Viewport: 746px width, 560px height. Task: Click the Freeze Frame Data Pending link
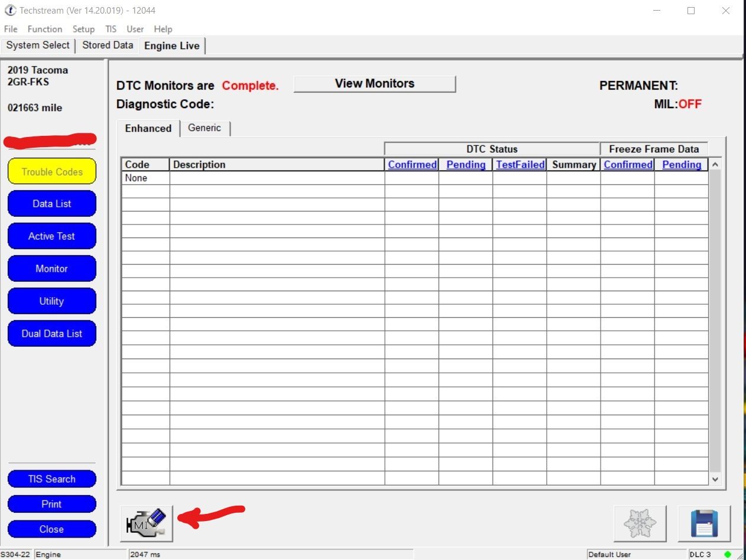[x=682, y=165]
